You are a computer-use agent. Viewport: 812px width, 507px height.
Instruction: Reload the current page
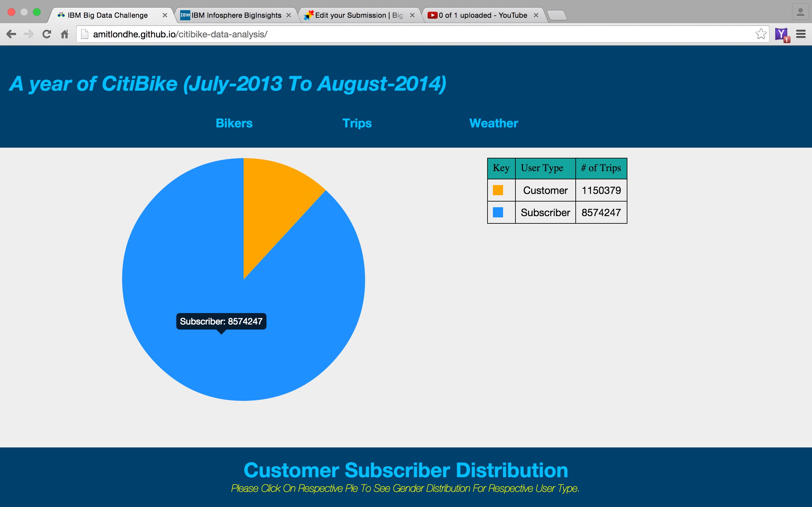(47, 34)
